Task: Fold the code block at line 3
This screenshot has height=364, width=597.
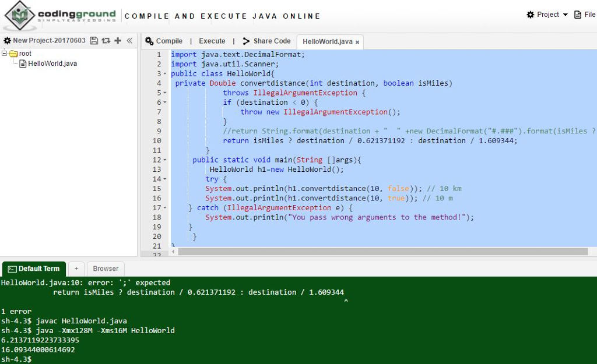Action: [165, 74]
